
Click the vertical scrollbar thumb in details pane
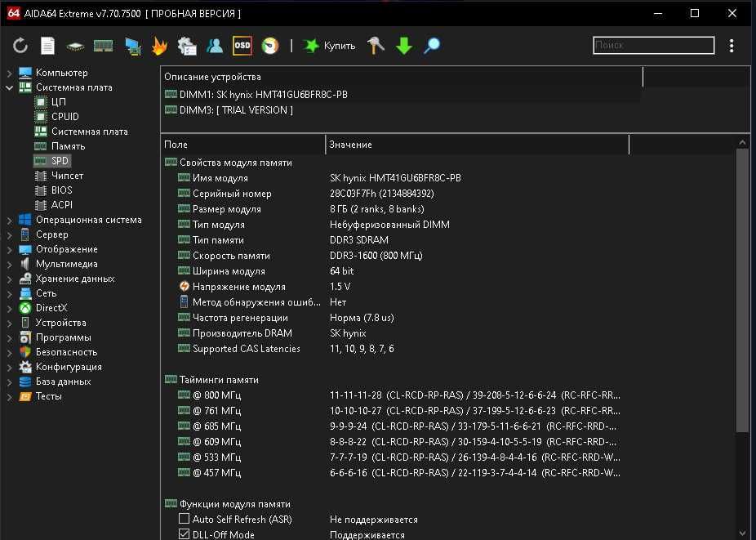click(x=742, y=291)
